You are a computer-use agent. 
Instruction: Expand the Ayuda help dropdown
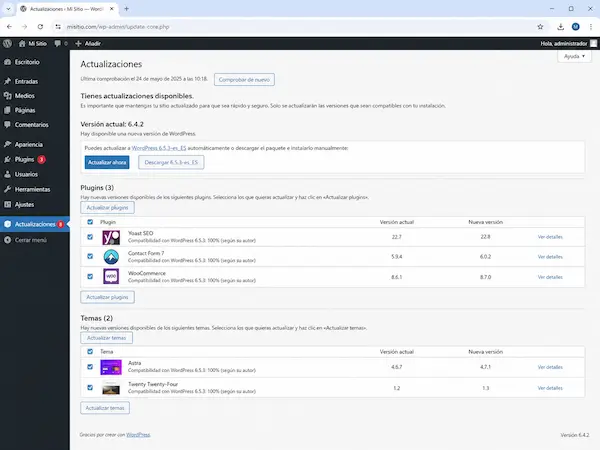574,56
